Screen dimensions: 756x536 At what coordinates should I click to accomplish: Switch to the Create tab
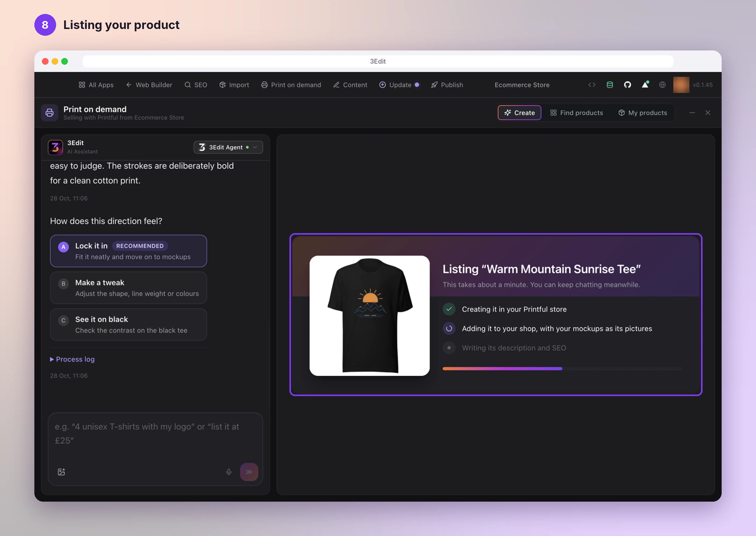pos(519,113)
